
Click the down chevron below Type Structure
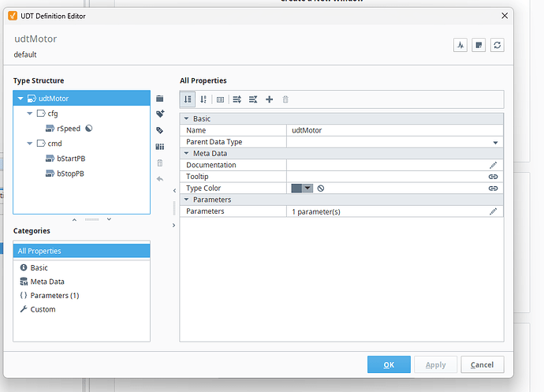click(x=109, y=219)
